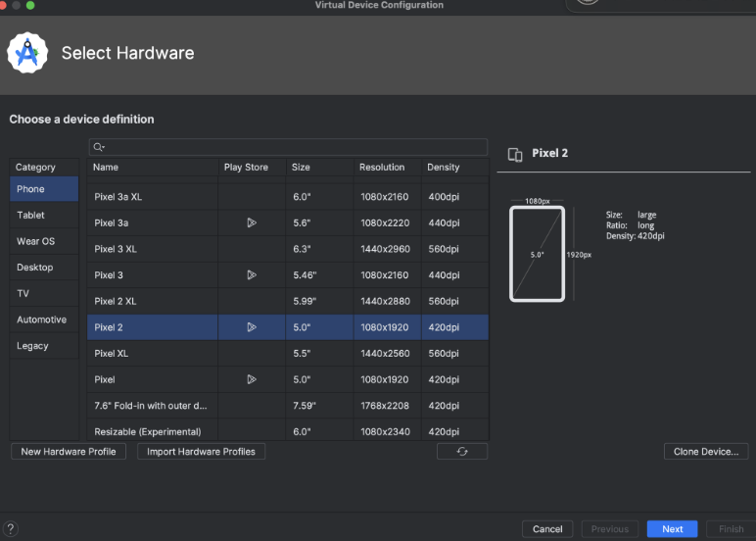Viewport: 756px width, 541px height.
Task: Select the Pixel 2 device name
Action: (109, 327)
